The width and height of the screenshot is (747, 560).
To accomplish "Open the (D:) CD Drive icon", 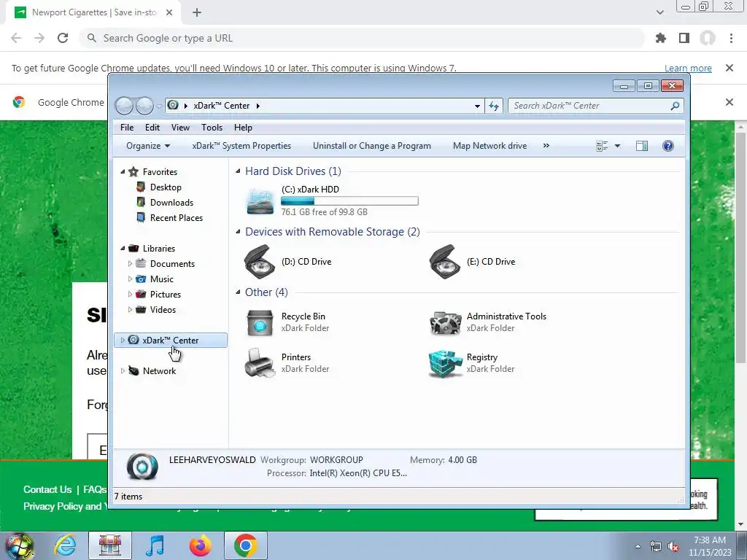I will coord(260,262).
